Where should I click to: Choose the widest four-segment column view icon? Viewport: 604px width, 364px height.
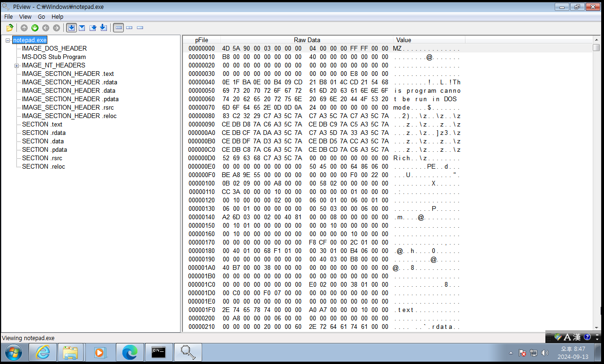point(119,28)
